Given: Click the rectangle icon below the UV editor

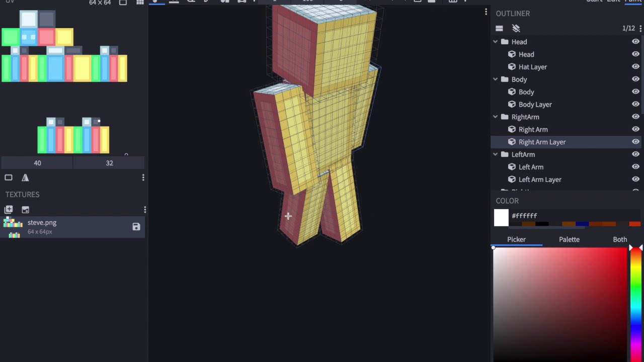Looking at the screenshot, I should click(x=9, y=177).
